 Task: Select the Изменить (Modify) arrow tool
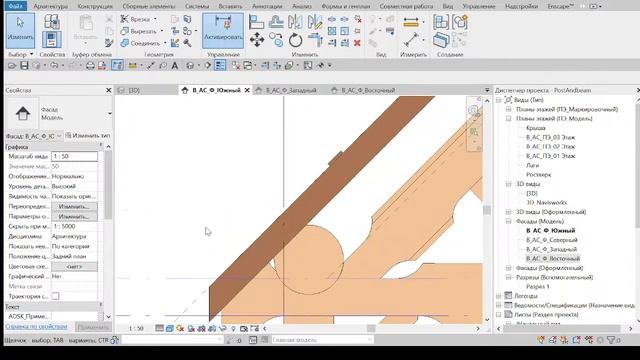20,30
